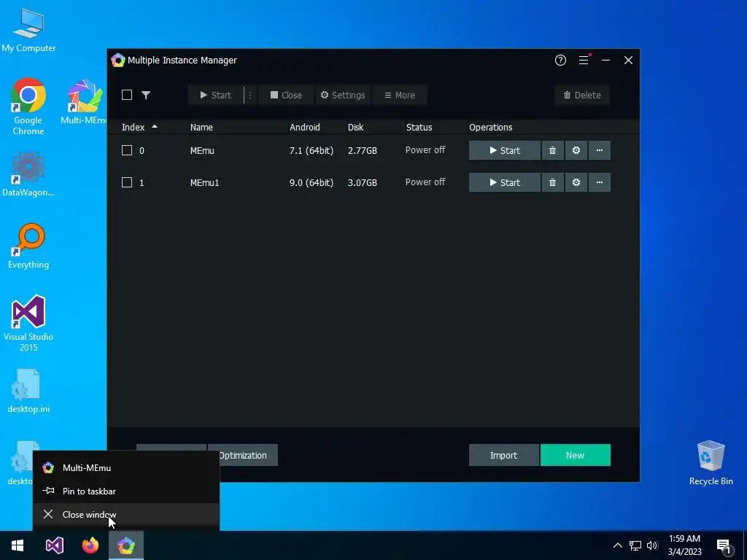747x560 pixels.
Task: Open the toolbar Start options dots
Action: (x=250, y=95)
